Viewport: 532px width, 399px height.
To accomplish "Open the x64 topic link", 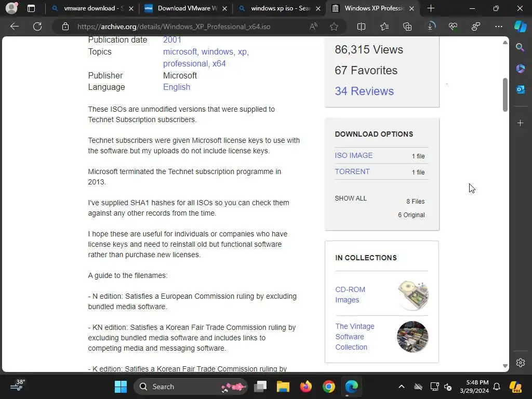I will tap(219, 63).
